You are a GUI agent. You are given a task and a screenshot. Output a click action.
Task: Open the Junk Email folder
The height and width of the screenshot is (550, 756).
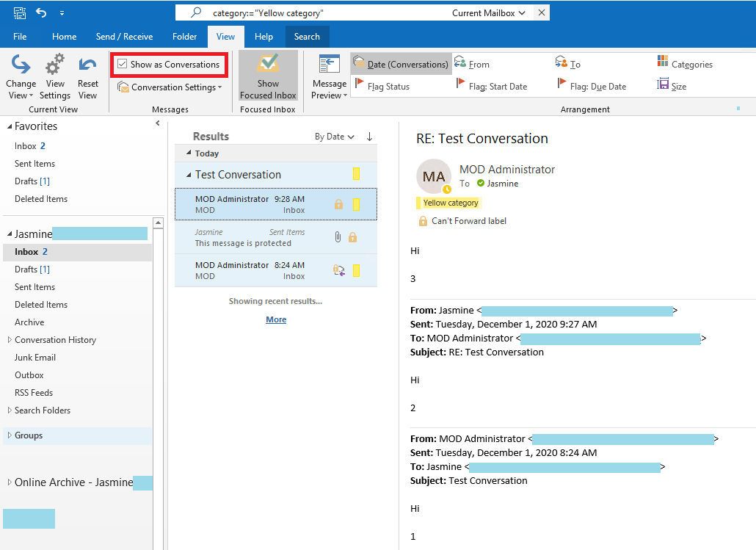click(x=35, y=358)
